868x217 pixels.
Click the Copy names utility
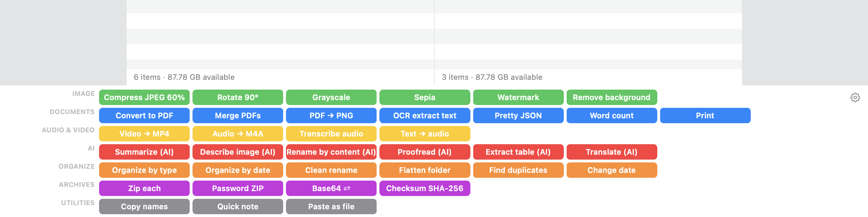[144, 206]
